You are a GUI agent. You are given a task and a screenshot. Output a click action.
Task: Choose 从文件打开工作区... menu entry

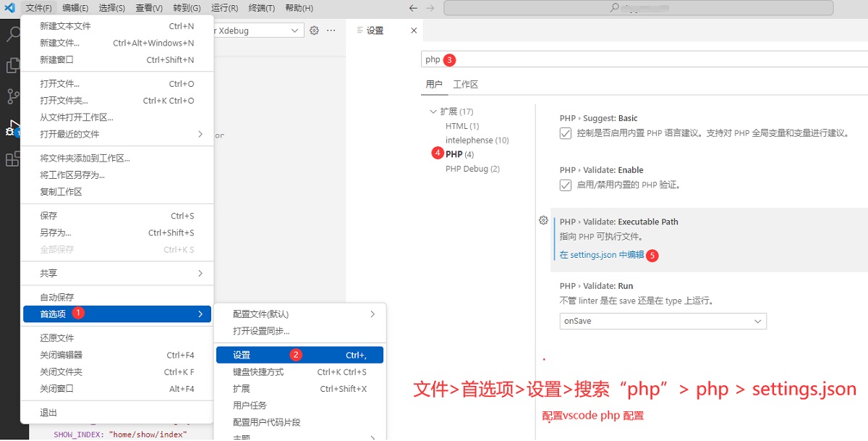117,117
